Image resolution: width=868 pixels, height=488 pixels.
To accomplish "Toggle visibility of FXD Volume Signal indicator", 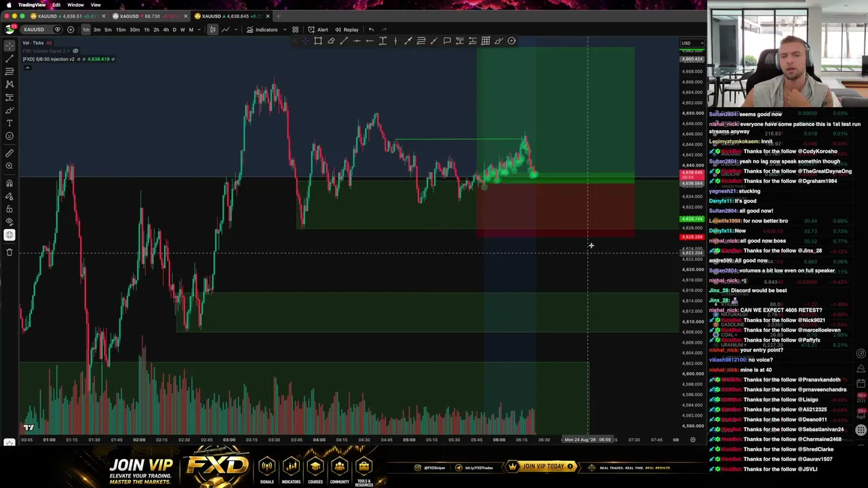I will [75, 51].
